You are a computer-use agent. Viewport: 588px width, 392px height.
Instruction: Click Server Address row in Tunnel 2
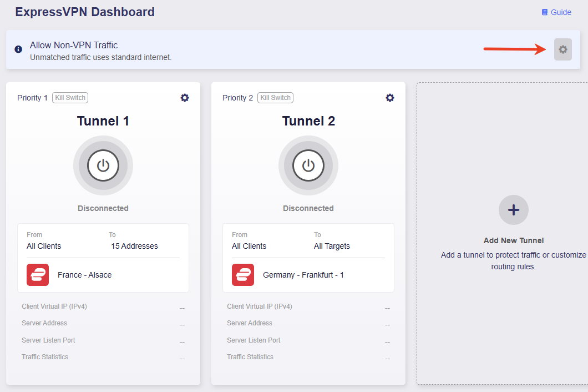[x=308, y=323]
